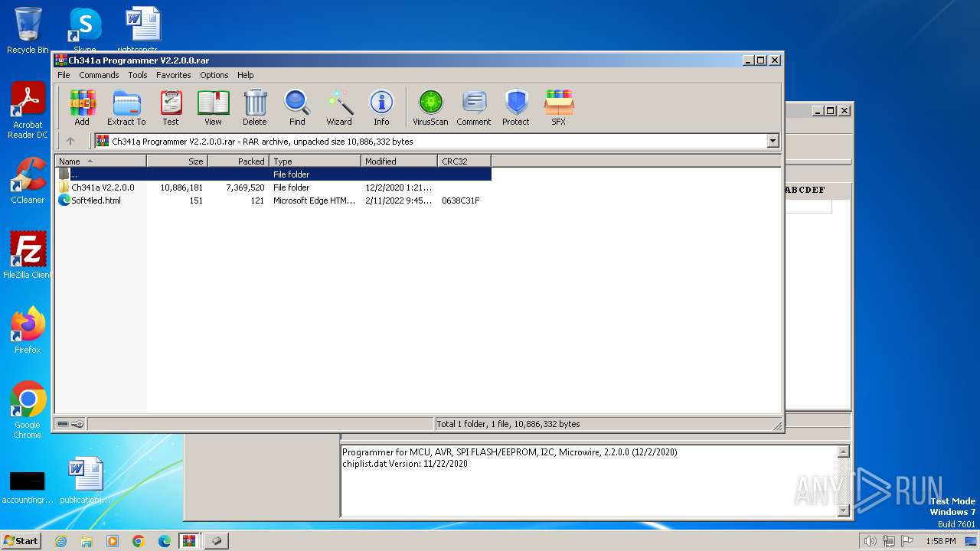Sort by Size column header
This screenshot has width=980, height=551.
pos(177,161)
